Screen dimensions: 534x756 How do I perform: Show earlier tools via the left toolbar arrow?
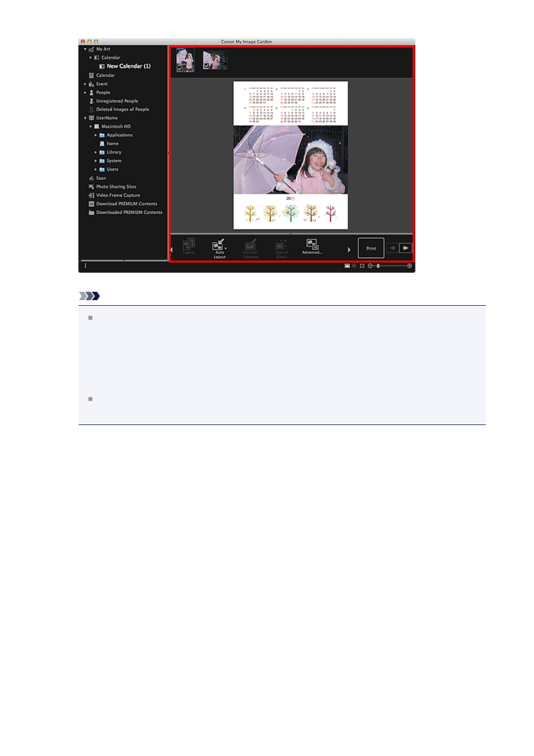(x=172, y=250)
